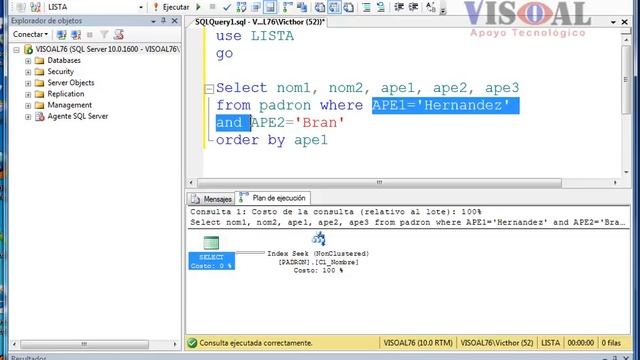Select the Management tree item
The width and height of the screenshot is (640, 360).
[x=69, y=105]
